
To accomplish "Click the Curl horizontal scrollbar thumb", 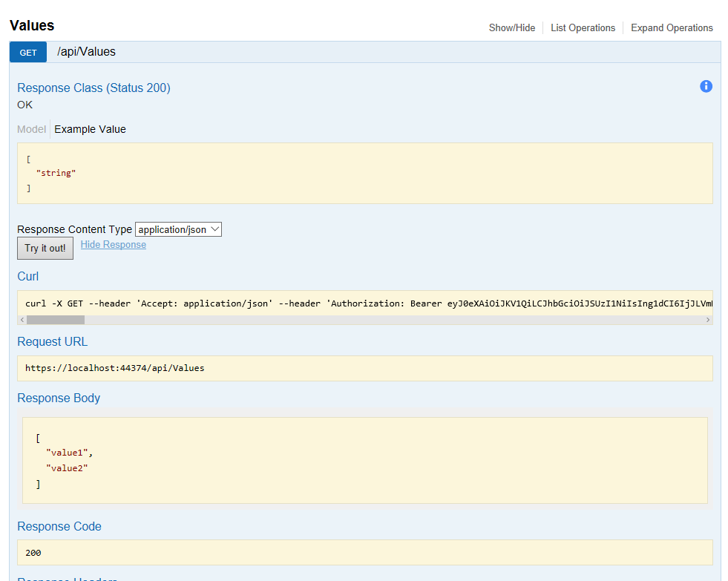I will [56, 320].
